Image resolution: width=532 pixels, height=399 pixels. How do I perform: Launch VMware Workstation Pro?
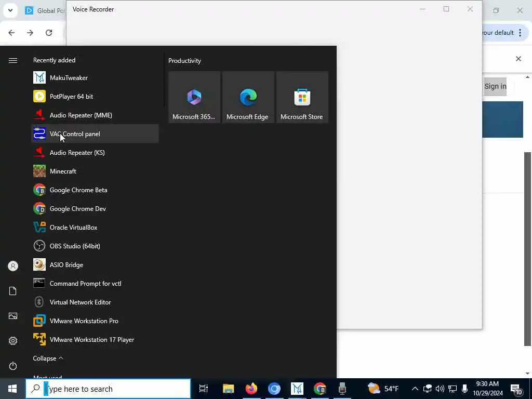tap(95, 321)
